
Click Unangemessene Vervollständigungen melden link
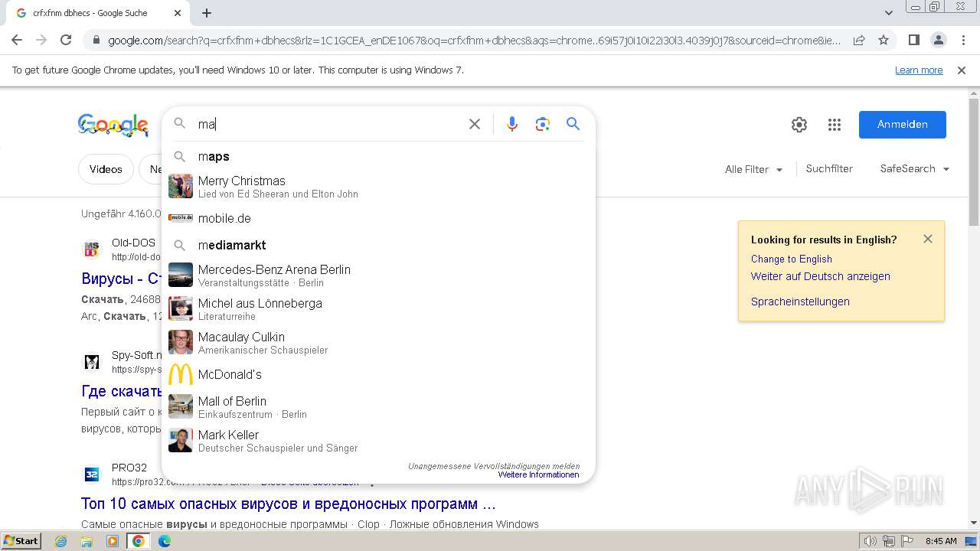(x=494, y=466)
